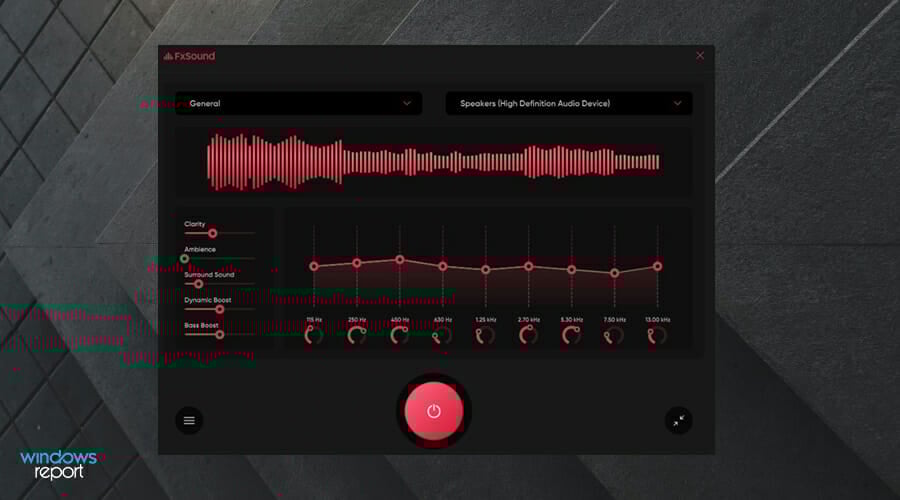
Task: Click the Ambience slider handle
Action: pyautogui.click(x=185, y=258)
